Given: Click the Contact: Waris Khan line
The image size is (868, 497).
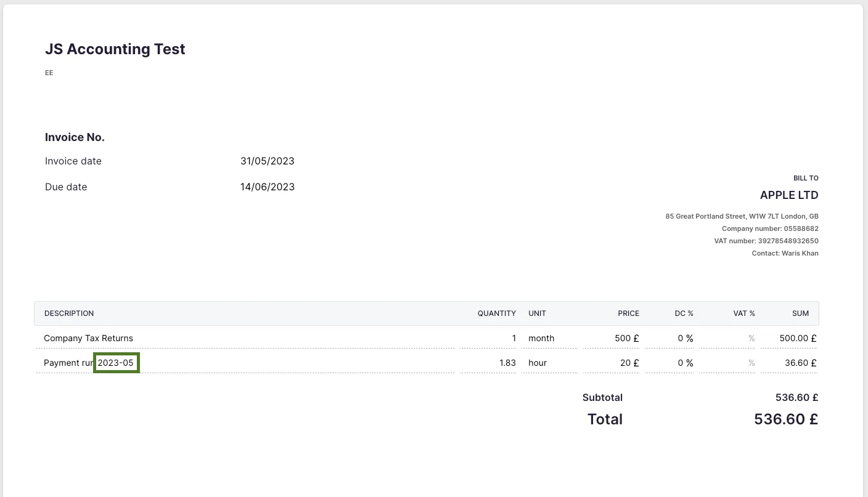Looking at the screenshot, I should pyautogui.click(x=785, y=253).
